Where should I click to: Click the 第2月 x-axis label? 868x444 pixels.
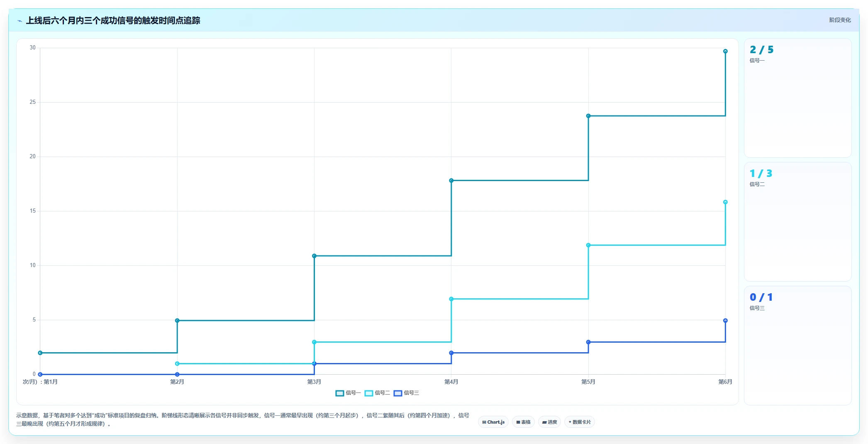point(177,382)
